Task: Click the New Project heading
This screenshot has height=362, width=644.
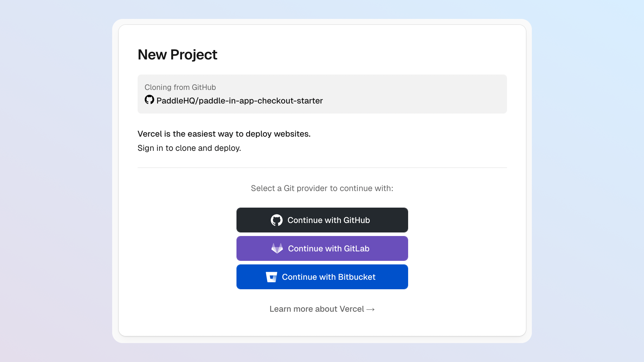Action: (x=178, y=55)
